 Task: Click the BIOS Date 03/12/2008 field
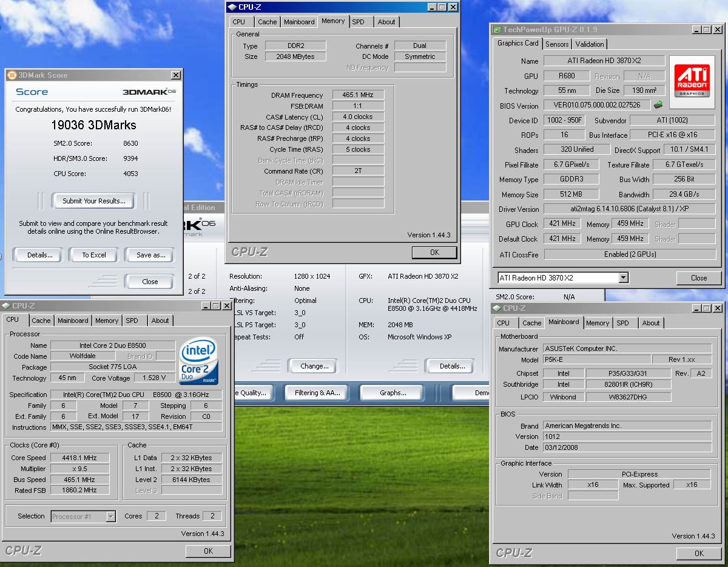coord(627,447)
